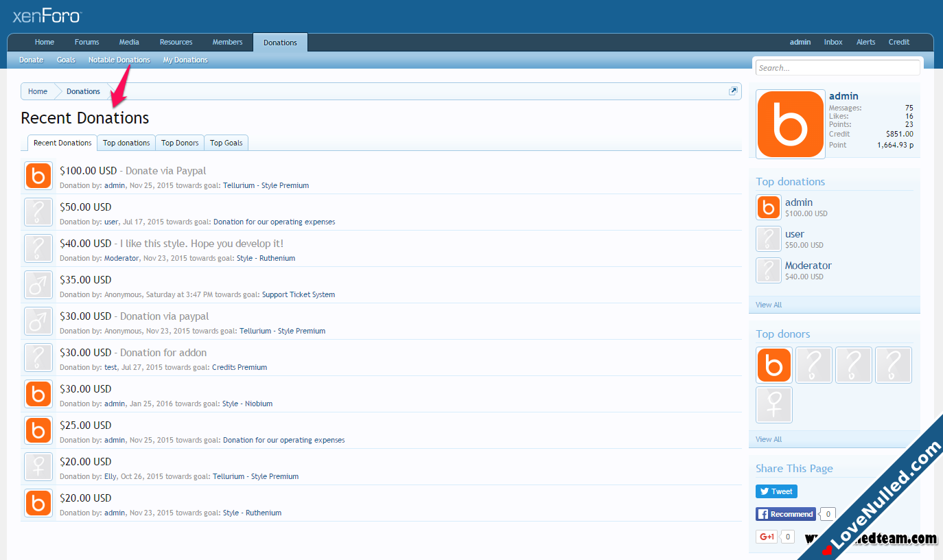Click admin avatar on $20.00 Style - Ruthenium row

pyautogui.click(x=38, y=504)
